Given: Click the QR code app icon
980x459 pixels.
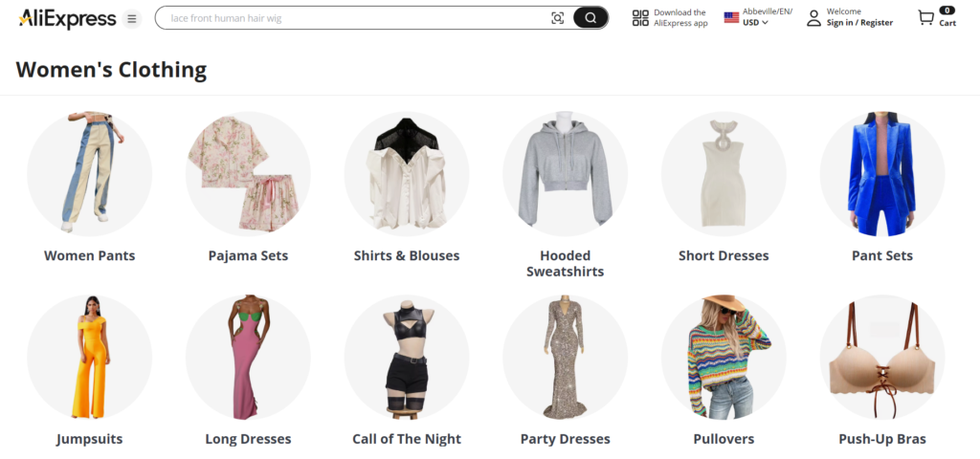Looking at the screenshot, I should [640, 18].
